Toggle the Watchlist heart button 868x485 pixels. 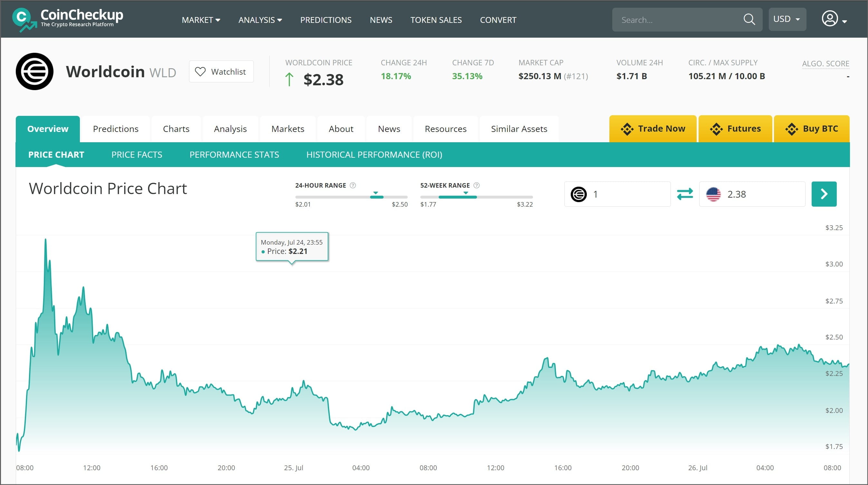click(221, 71)
